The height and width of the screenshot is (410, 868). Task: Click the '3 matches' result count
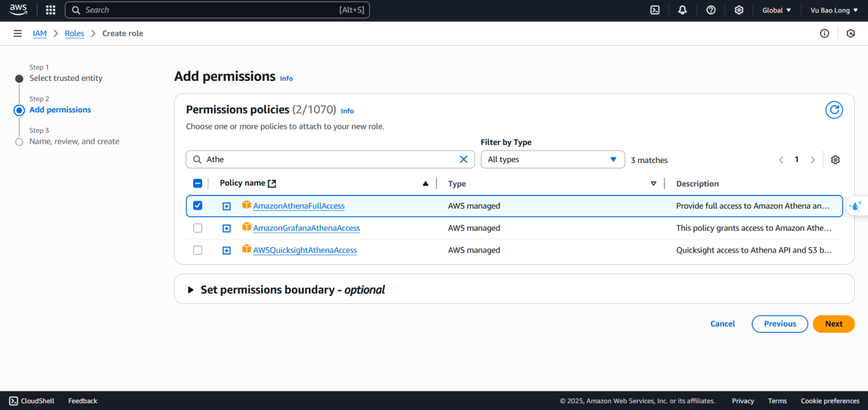pyautogui.click(x=649, y=160)
